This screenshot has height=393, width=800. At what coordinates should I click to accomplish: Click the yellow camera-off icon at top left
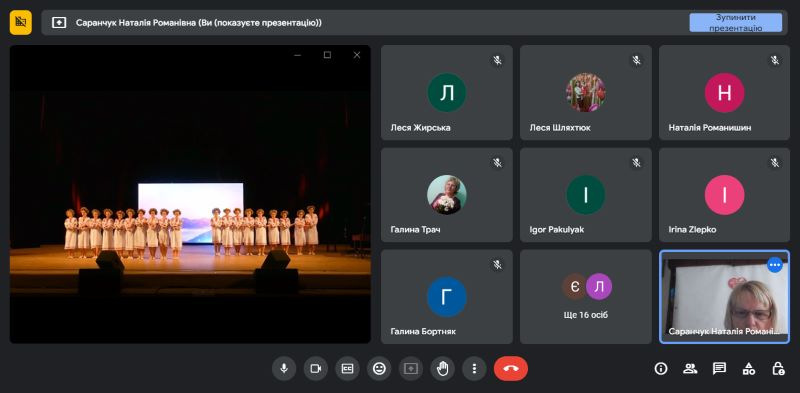tap(20, 22)
